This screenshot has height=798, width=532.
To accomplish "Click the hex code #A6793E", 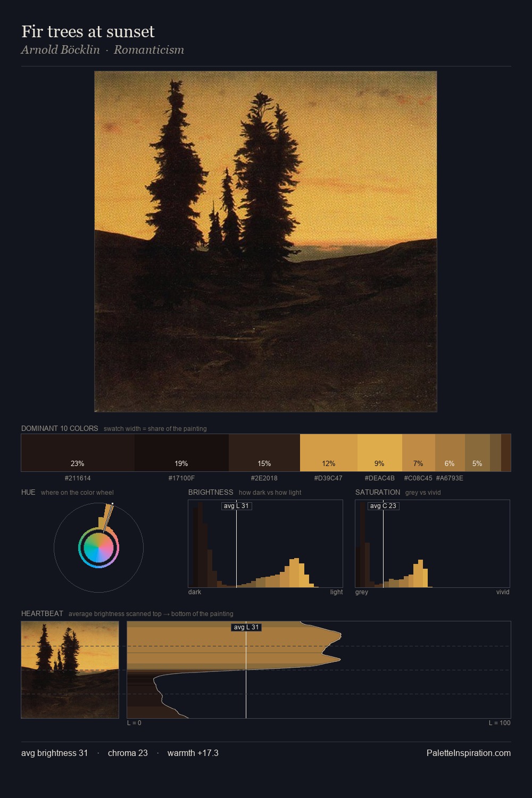I will coord(450,478).
